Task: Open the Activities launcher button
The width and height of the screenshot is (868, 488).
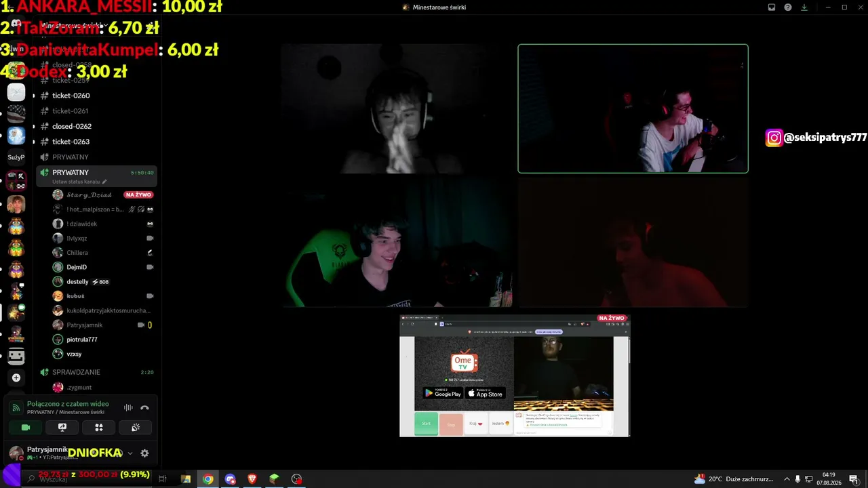Action: [99, 428]
